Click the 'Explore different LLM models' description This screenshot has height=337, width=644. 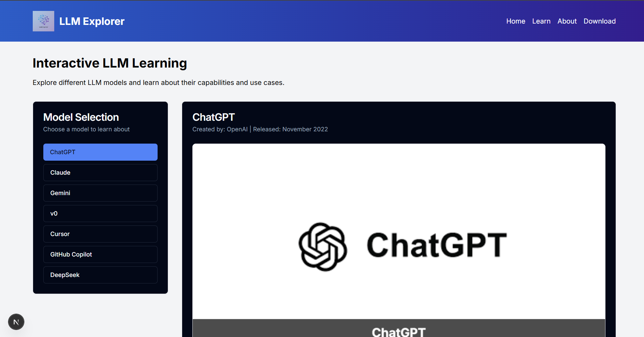pyautogui.click(x=158, y=83)
